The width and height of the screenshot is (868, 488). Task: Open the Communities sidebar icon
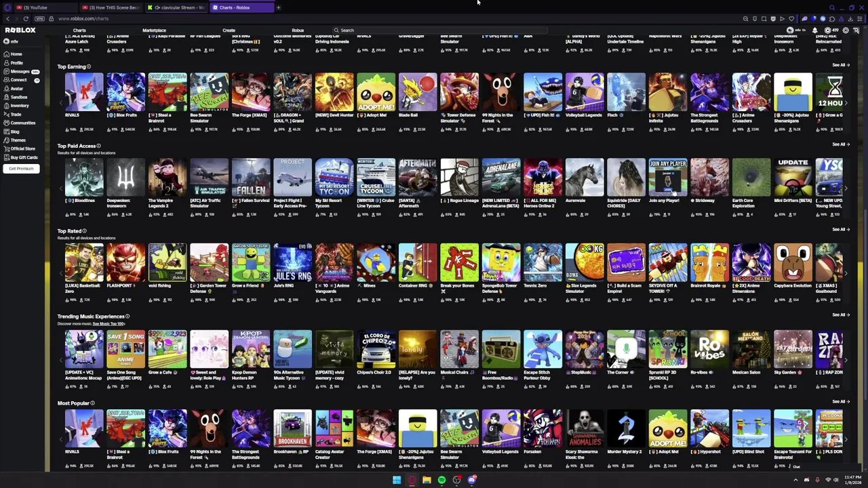click(6, 123)
